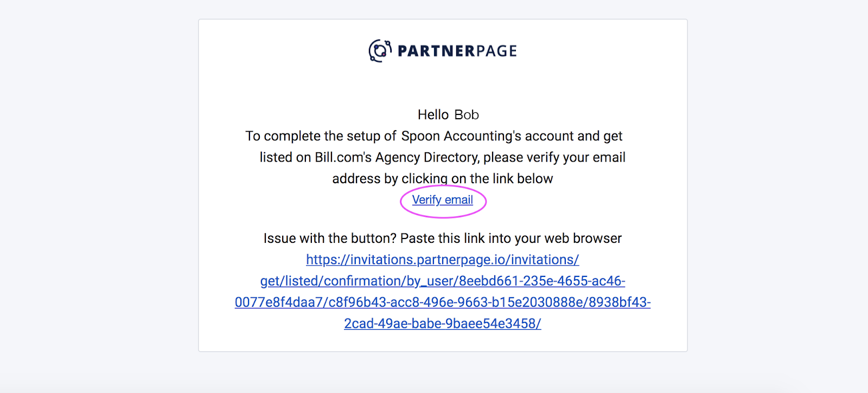Click the Bill.com's Agency Directory text
The height and width of the screenshot is (393, 868).
(x=397, y=157)
